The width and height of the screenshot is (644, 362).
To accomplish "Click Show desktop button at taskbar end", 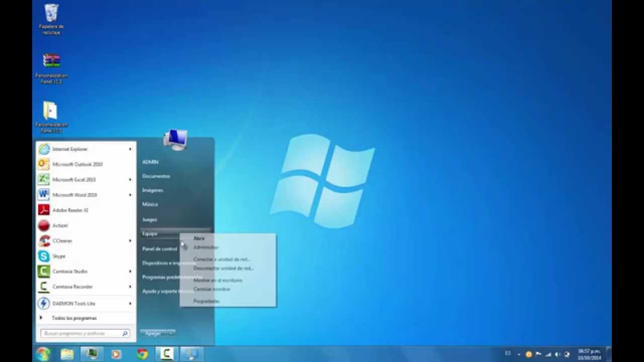I will click(x=608, y=354).
